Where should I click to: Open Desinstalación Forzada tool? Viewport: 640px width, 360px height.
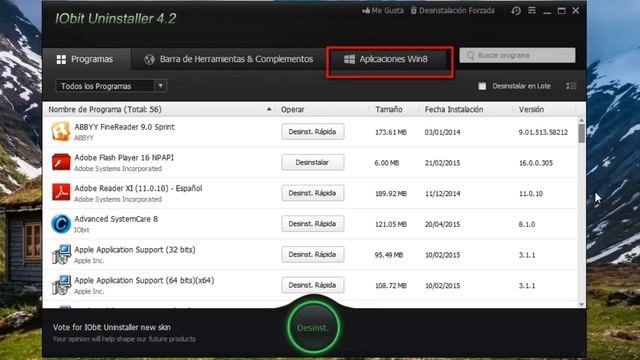[452, 11]
